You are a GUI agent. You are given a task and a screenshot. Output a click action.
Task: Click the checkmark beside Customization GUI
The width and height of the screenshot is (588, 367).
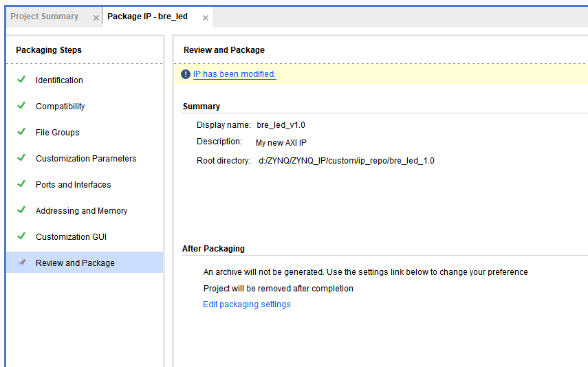coord(21,236)
